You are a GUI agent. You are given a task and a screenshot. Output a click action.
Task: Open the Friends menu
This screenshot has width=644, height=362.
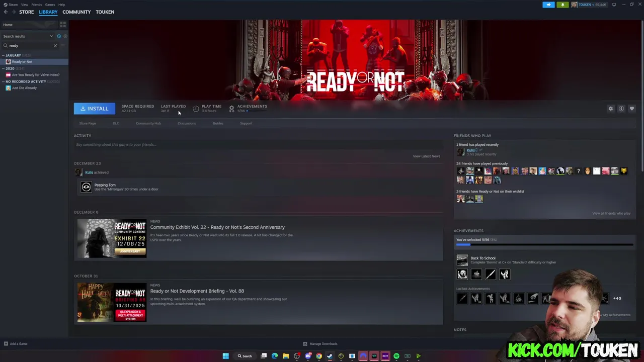[x=37, y=5]
